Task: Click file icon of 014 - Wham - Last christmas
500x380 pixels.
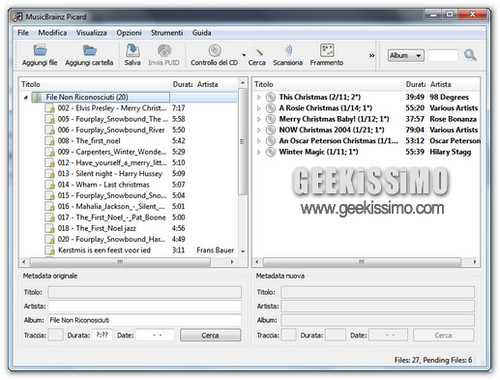Action: tap(50, 185)
